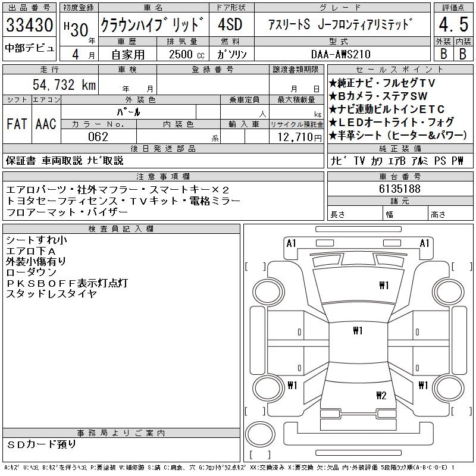The image size is (476, 476).
Task: Click the FAT shift type cell
Action: click(x=17, y=124)
